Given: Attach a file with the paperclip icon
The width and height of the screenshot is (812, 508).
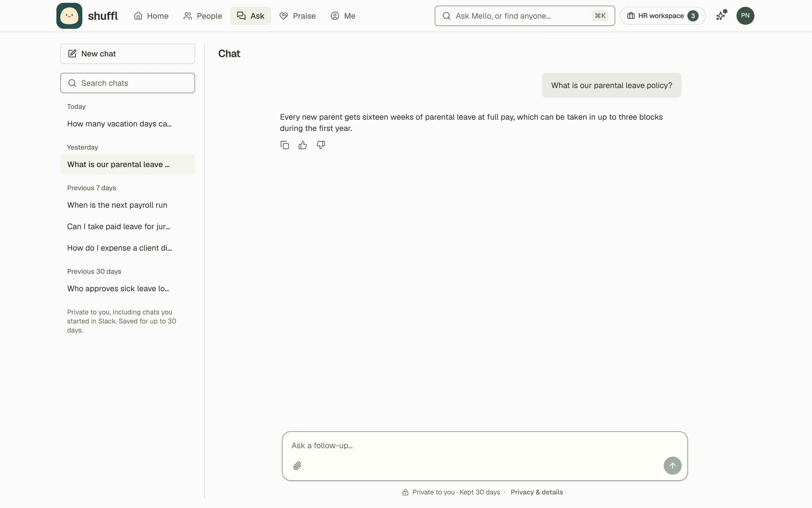Looking at the screenshot, I should pyautogui.click(x=297, y=466).
